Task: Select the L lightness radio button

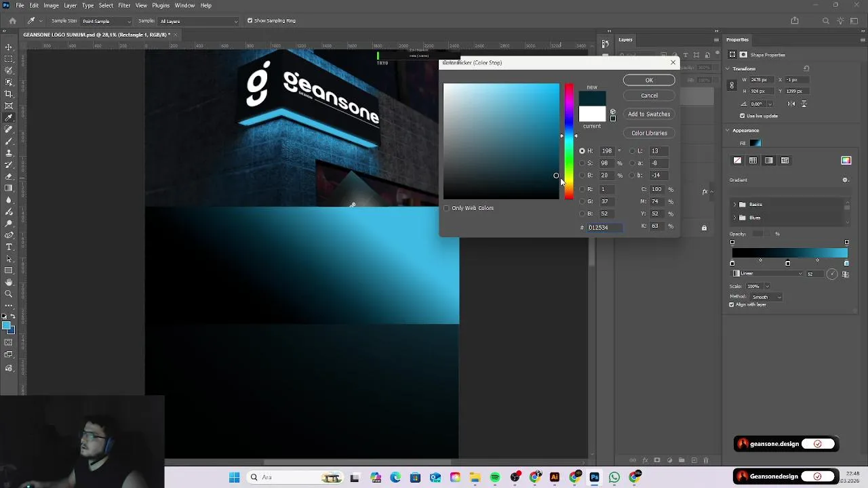Action: pyautogui.click(x=633, y=151)
